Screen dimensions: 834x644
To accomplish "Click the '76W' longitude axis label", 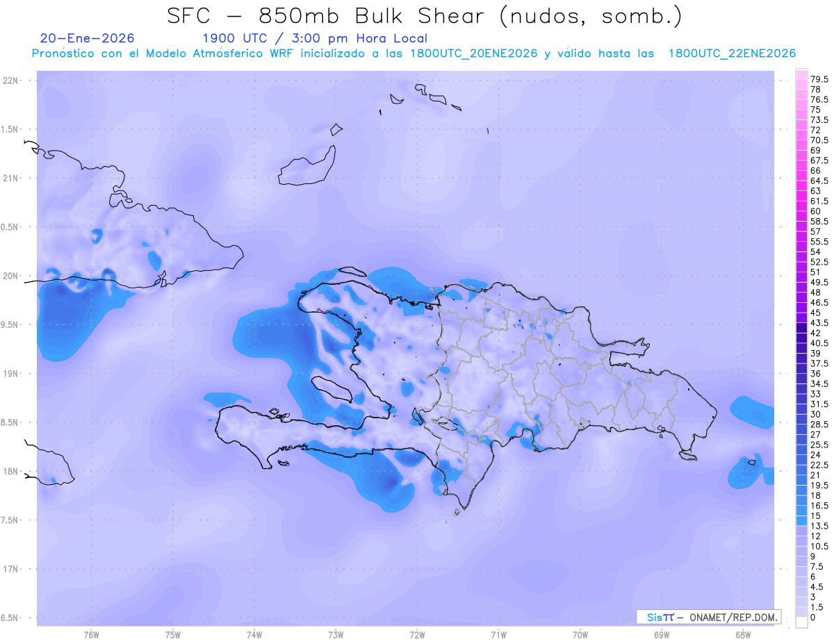I will click(x=91, y=635).
